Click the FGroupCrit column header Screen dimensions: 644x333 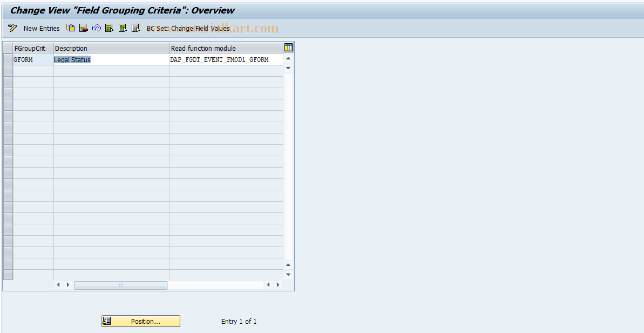click(33, 48)
